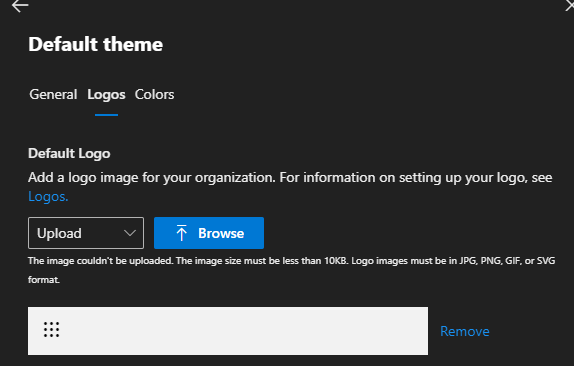Click the image couldn't be uploaded error message

[291, 270]
